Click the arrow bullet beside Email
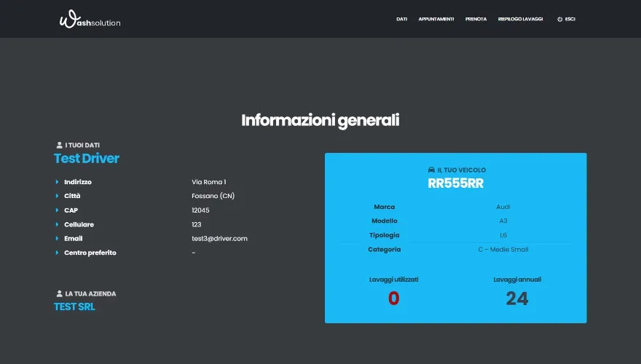The width and height of the screenshot is (641, 364). (57, 239)
